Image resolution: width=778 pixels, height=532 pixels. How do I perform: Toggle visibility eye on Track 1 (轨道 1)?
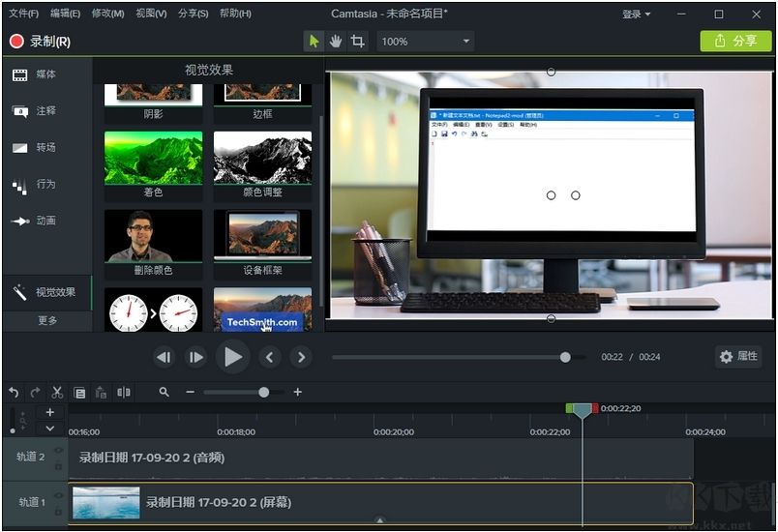click(x=58, y=496)
